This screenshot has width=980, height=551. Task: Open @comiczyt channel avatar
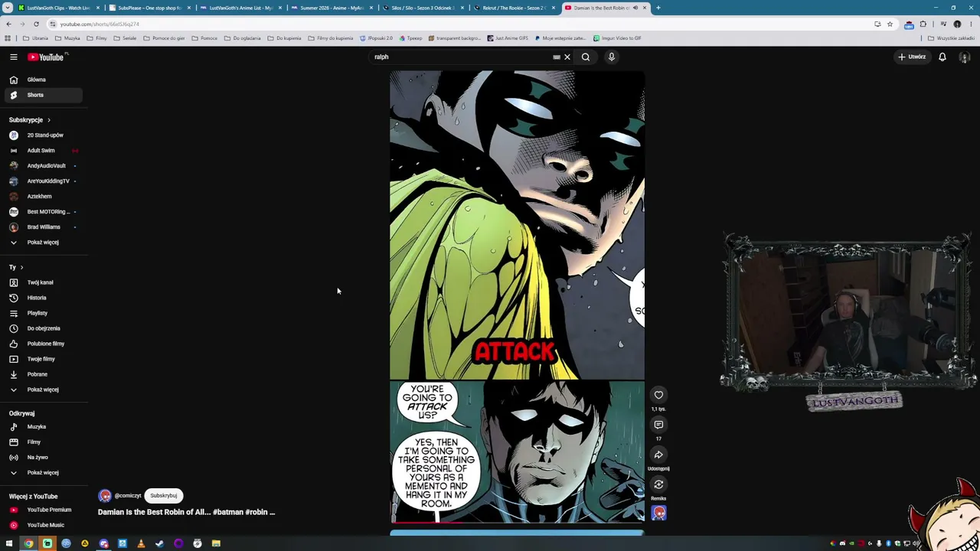pyautogui.click(x=105, y=496)
